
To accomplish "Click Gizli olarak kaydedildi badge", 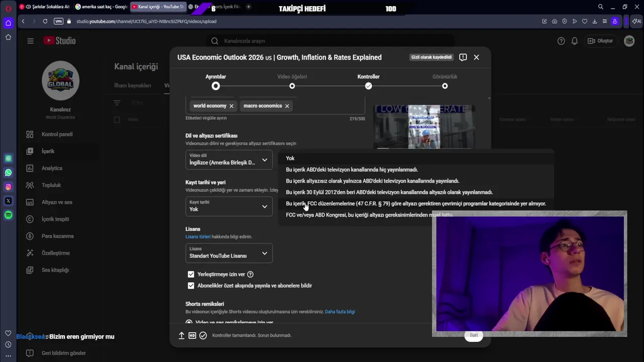I will tap(432, 57).
